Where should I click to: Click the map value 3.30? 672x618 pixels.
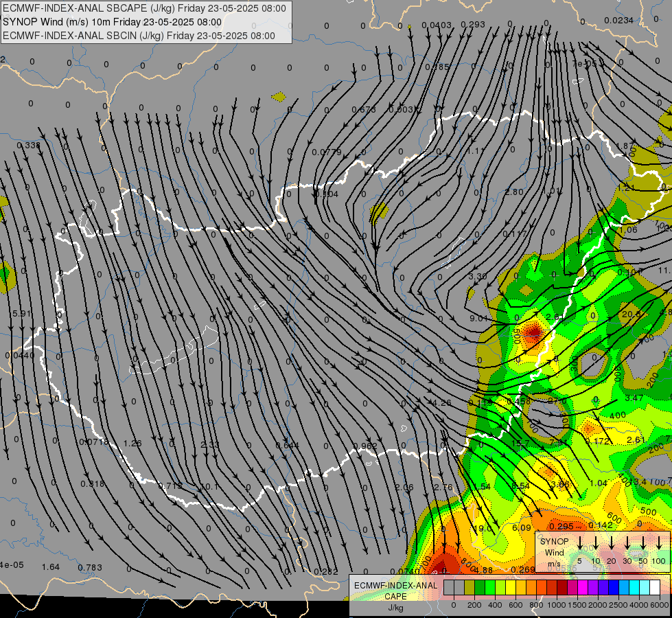(x=478, y=277)
